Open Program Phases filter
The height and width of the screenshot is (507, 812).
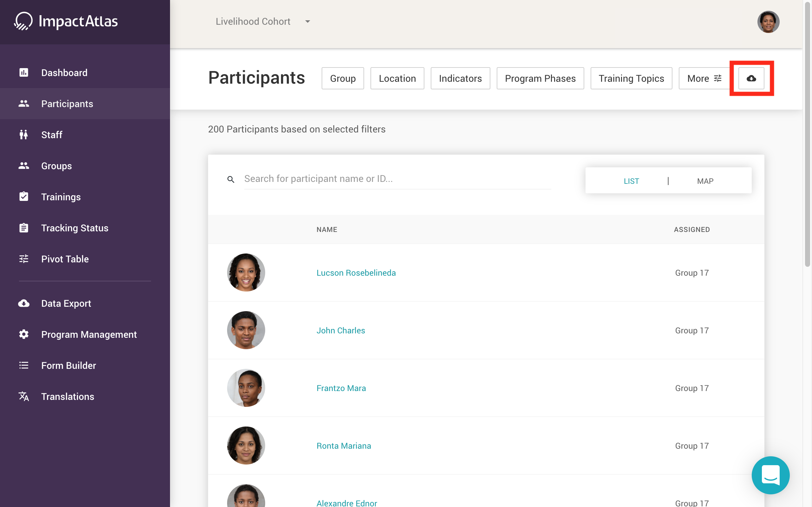[x=540, y=78]
